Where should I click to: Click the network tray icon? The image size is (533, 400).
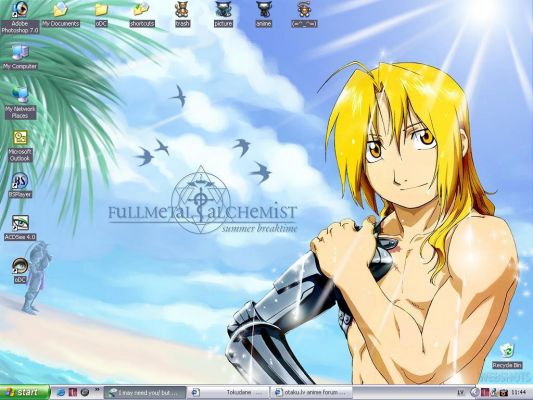pyautogui.click(x=494, y=393)
